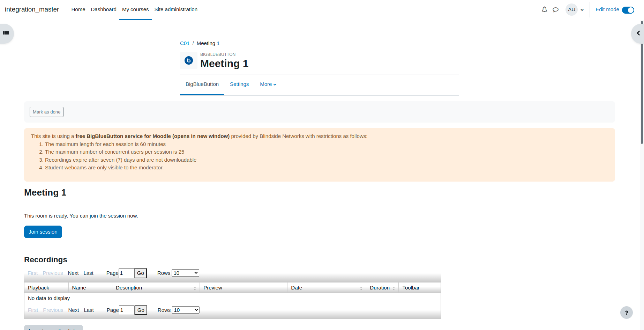The height and width of the screenshot is (330, 644).
Task: Click the Join session button
Action: coord(43,232)
